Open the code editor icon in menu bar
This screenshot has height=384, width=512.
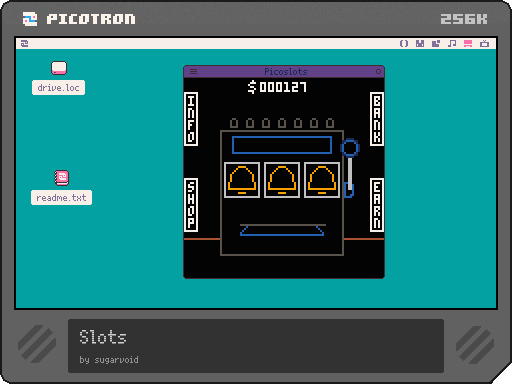pos(404,44)
